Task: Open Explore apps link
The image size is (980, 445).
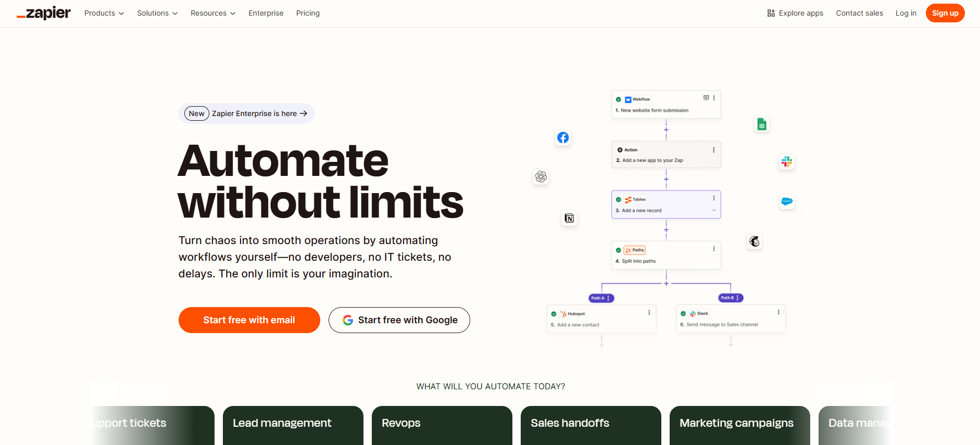Action: 795,13
